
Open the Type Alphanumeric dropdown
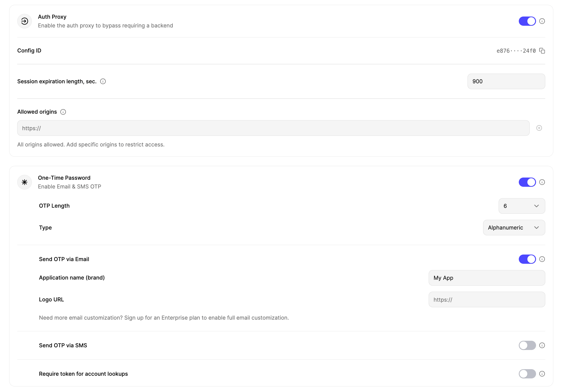[514, 228]
